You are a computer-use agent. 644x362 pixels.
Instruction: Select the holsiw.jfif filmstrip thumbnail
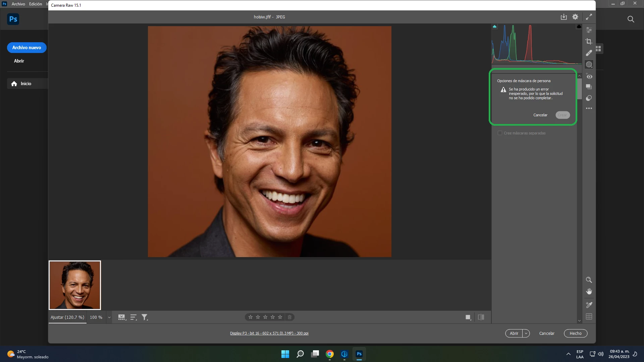click(x=75, y=285)
